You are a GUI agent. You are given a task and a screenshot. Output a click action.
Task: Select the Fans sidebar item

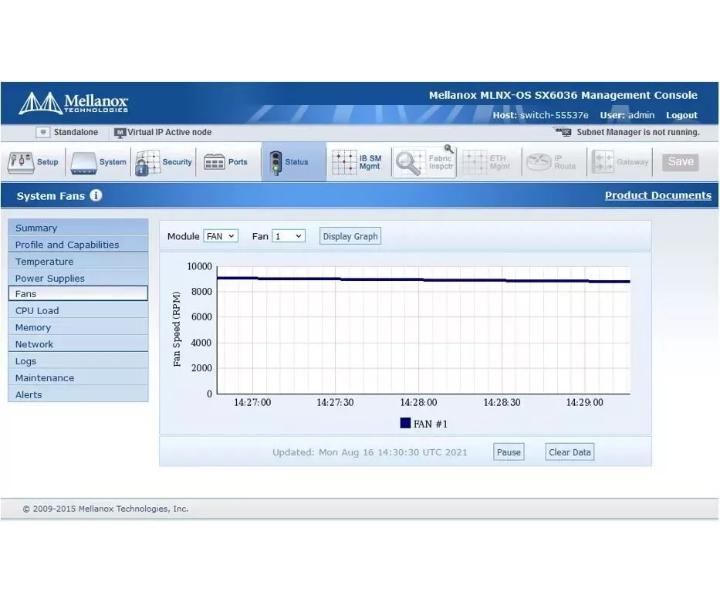click(x=78, y=294)
